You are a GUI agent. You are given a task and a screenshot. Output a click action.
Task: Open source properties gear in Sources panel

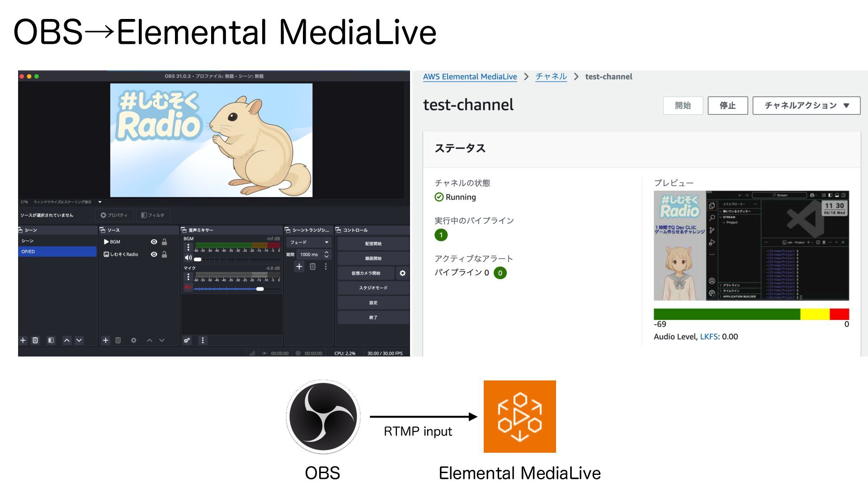coord(134,340)
